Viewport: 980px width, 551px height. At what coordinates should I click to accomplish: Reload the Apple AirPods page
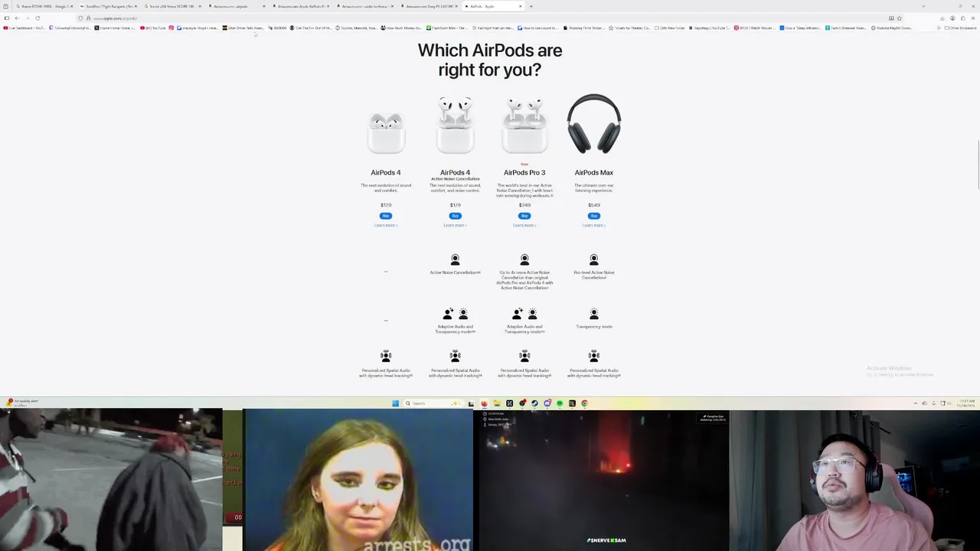(38, 18)
